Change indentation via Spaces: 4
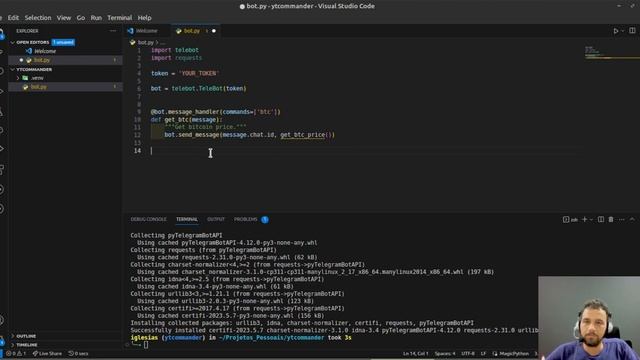The height and width of the screenshot is (360, 640). pos(445,354)
